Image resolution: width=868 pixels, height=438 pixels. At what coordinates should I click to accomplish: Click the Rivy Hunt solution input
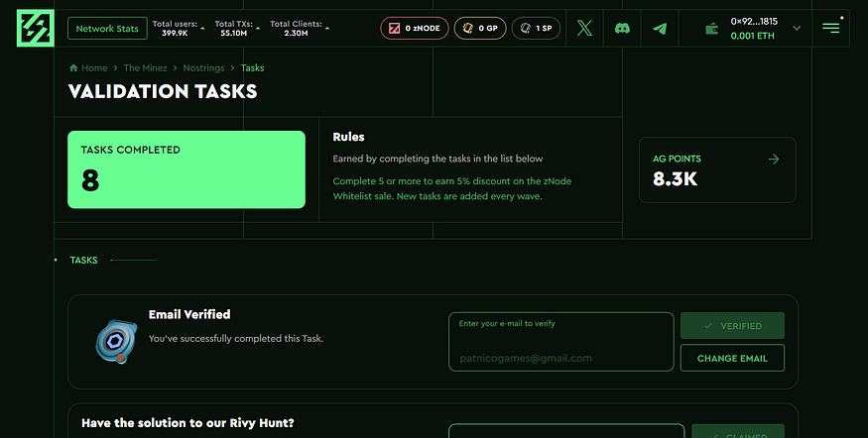tap(566, 431)
